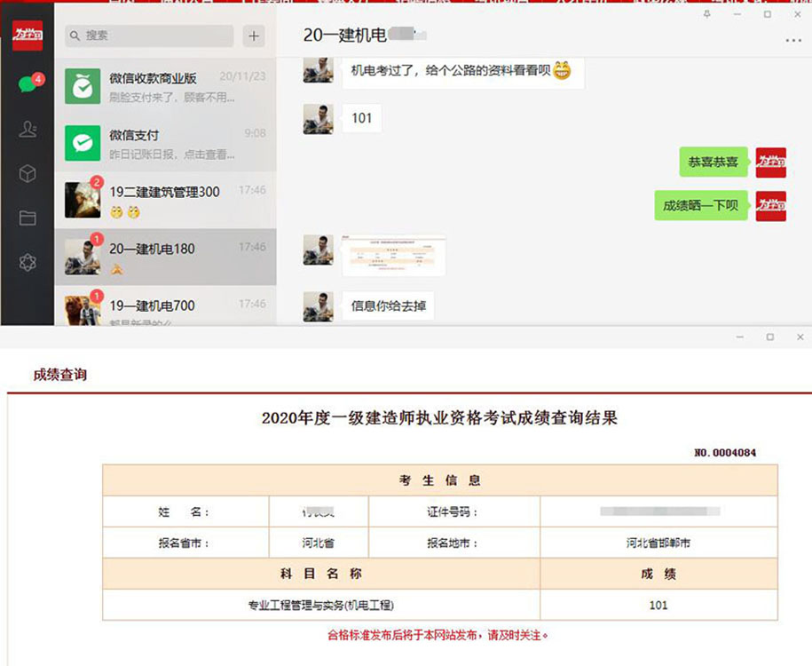Open the Files folder icon in sidebar
The image size is (812, 666).
28,218
